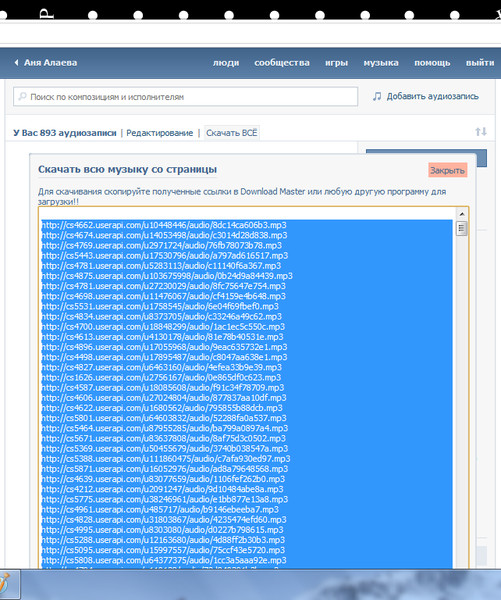Screen dimensions: 501x600
Task: Click Добавить аудиозапись link
Action: 432,96
